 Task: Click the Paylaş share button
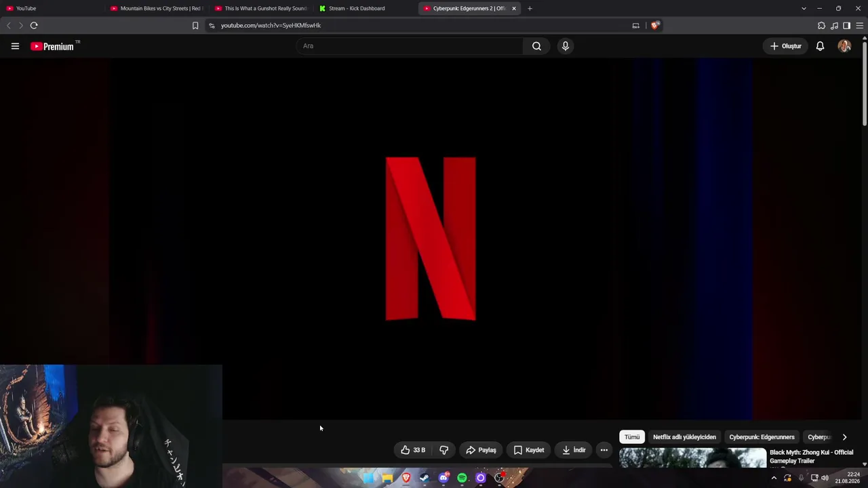pos(481,450)
